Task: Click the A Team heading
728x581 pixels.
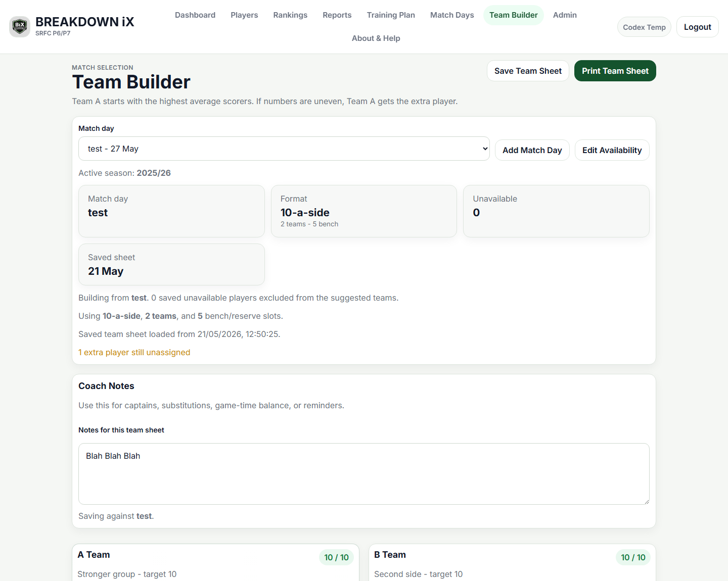Action: click(94, 555)
